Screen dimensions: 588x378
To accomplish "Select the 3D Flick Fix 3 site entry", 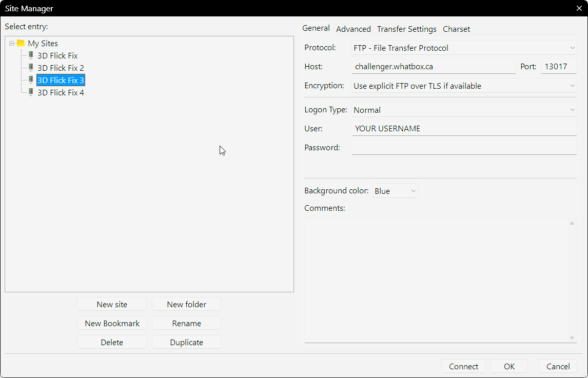I will coord(61,80).
